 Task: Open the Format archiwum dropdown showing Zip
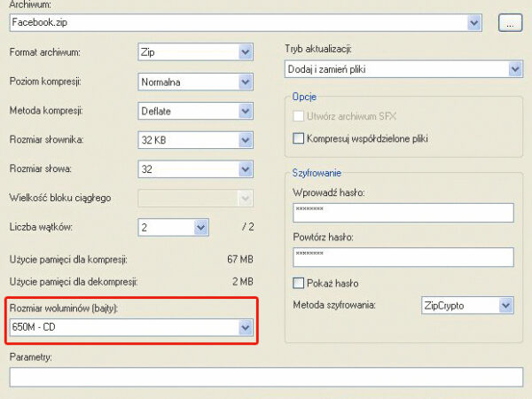195,53
